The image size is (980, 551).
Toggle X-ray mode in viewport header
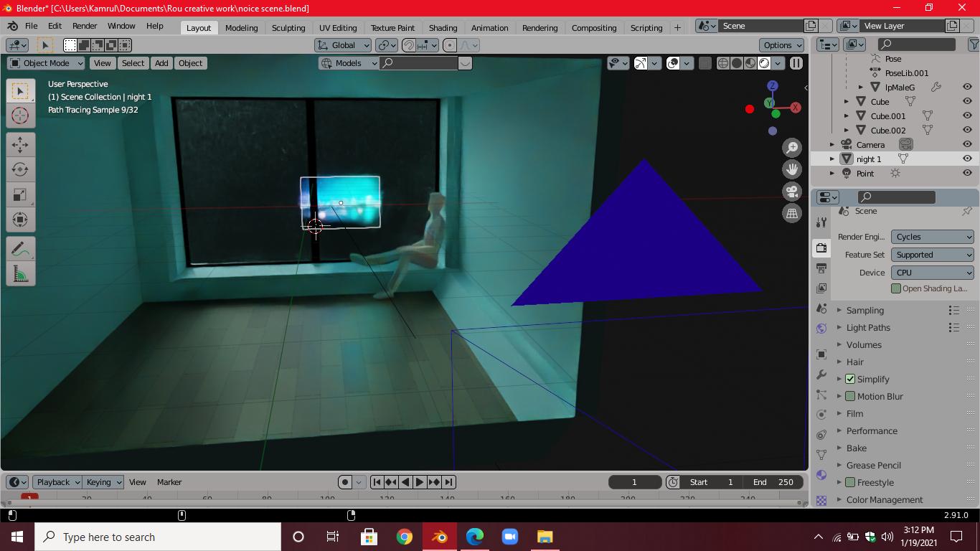[x=705, y=63]
